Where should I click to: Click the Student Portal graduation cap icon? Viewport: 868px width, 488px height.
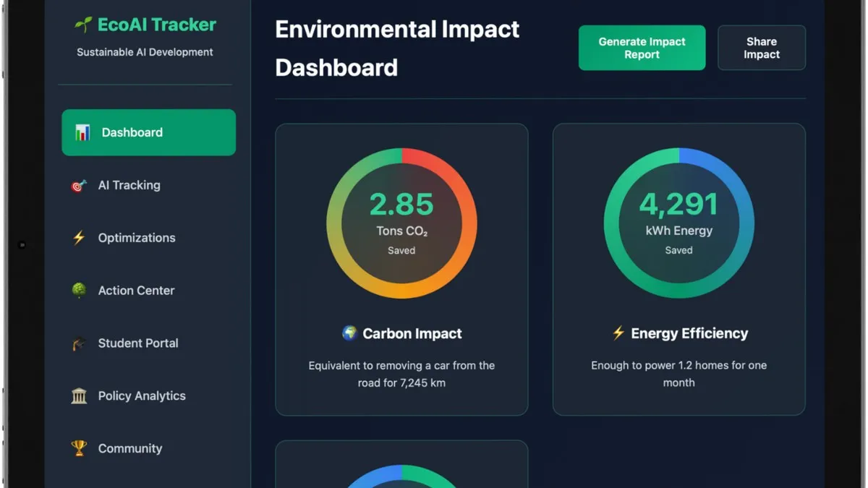pos(78,343)
